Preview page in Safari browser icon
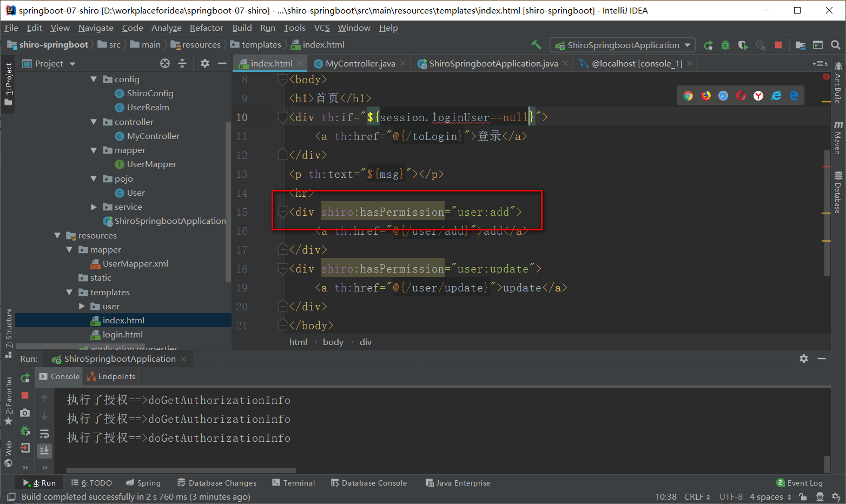Image resolution: width=846 pixels, height=504 pixels. 723,96
